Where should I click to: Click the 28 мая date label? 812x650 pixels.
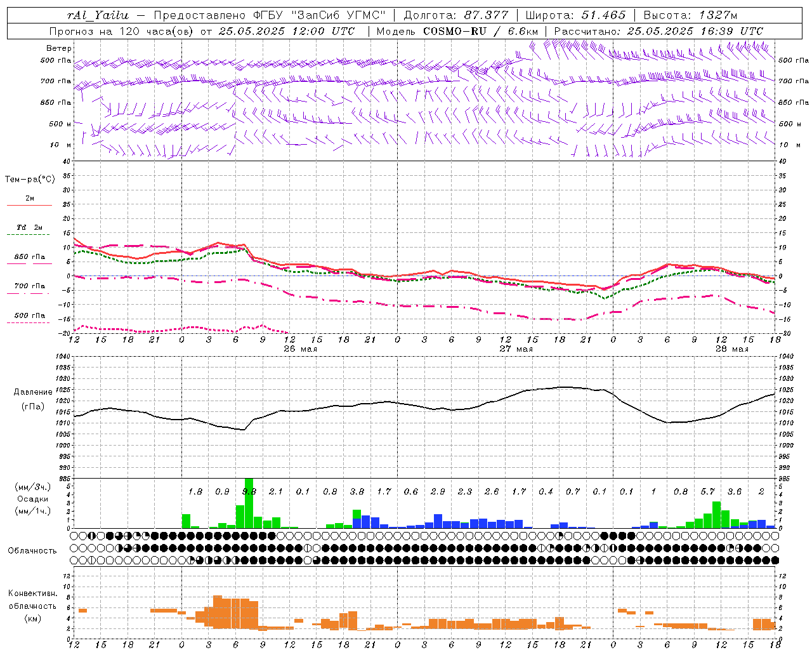[x=732, y=349]
